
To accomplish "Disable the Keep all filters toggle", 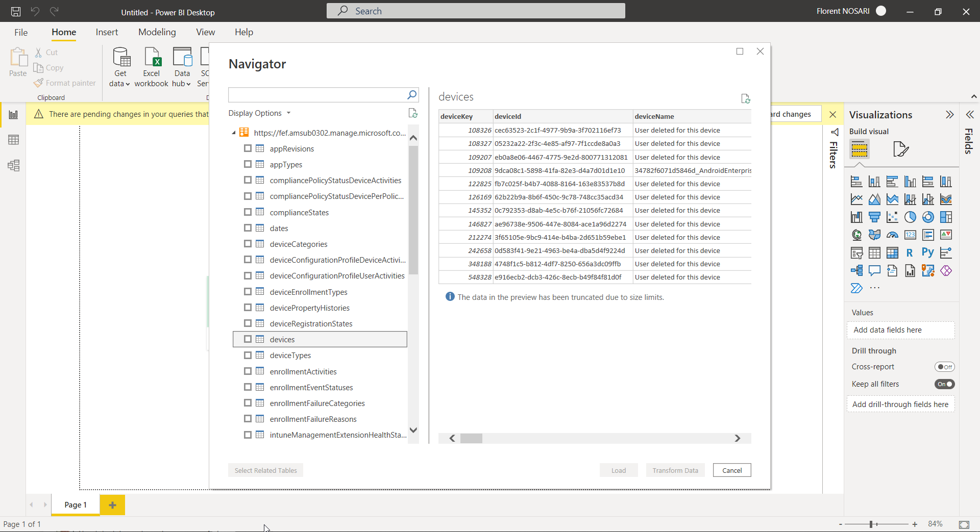I will [x=944, y=384].
